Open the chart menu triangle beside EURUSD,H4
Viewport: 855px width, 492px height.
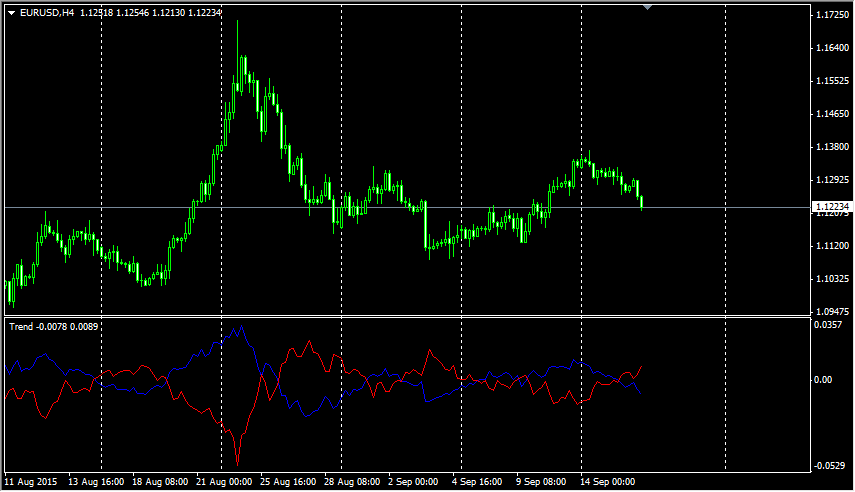11,13
